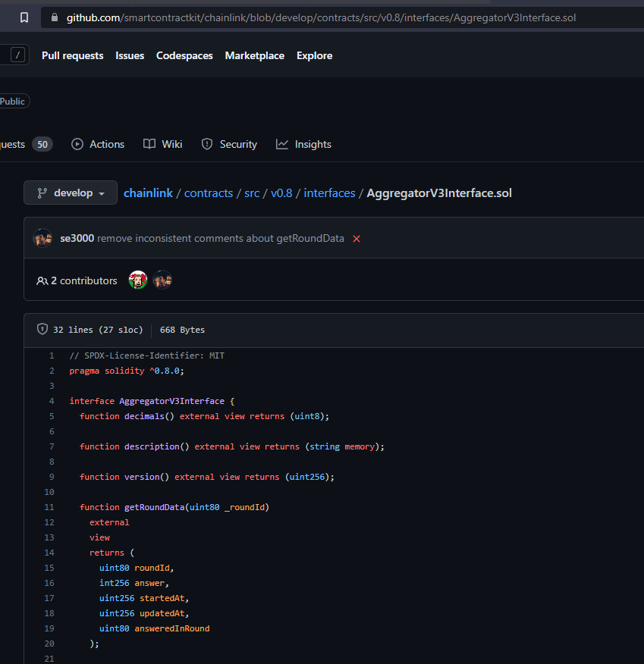
Task: Open Pull requests in the top navigation
Action: pyautogui.click(x=73, y=55)
